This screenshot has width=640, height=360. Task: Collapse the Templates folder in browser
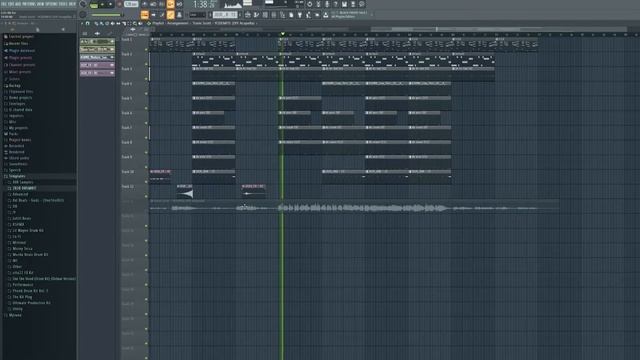(16, 176)
